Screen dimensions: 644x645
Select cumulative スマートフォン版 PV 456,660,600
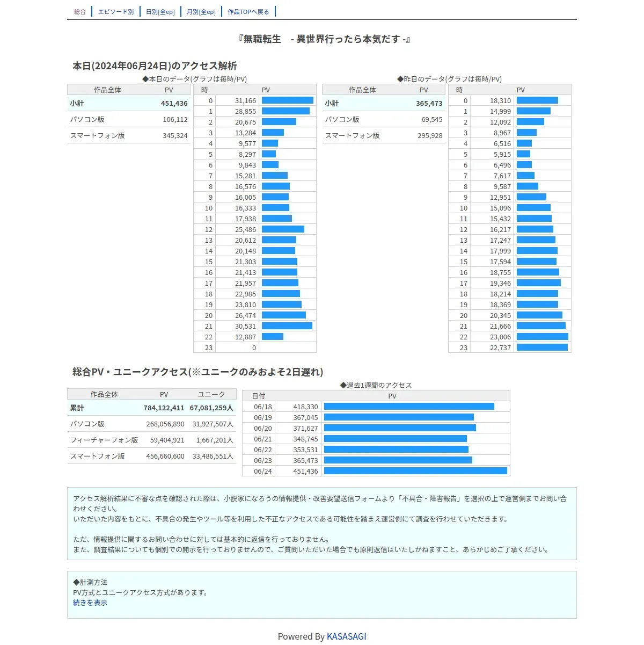(x=165, y=456)
